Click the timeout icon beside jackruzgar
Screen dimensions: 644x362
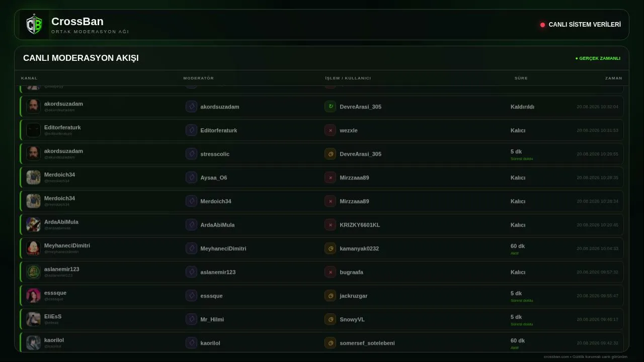330,296
